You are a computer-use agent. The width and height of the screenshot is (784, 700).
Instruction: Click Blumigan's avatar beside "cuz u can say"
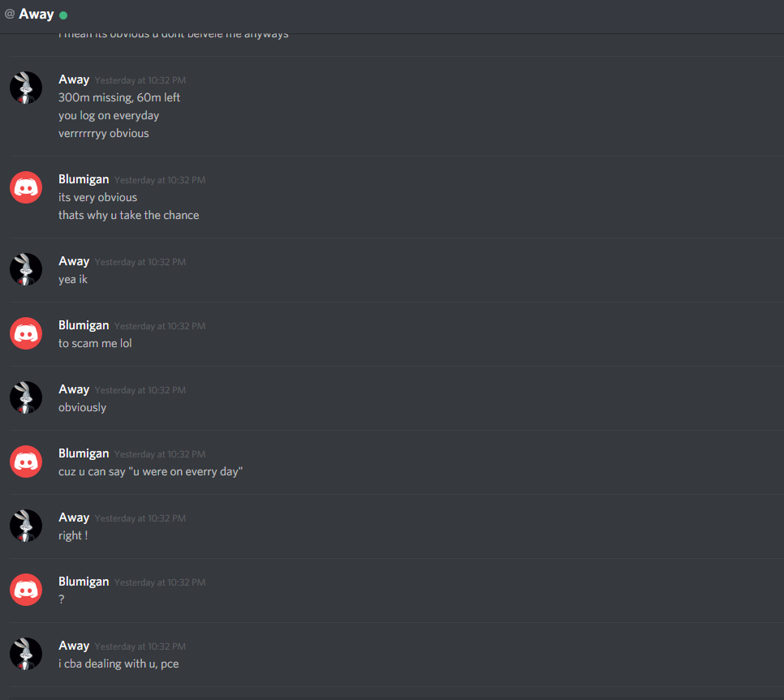26,462
